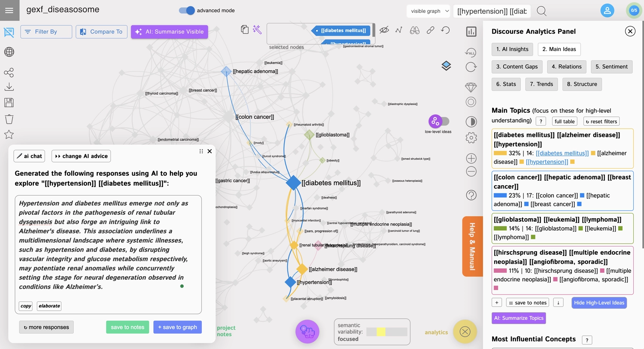This screenshot has width=644, height=349.
Task: Toggle advanced mode switch
Action: click(187, 10)
